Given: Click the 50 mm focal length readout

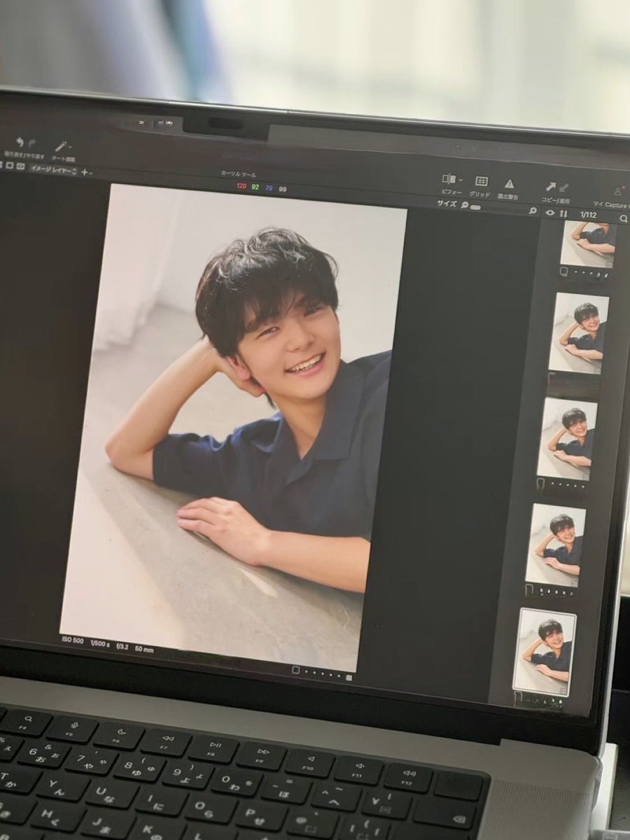Looking at the screenshot, I should click(x=144, y=649).
